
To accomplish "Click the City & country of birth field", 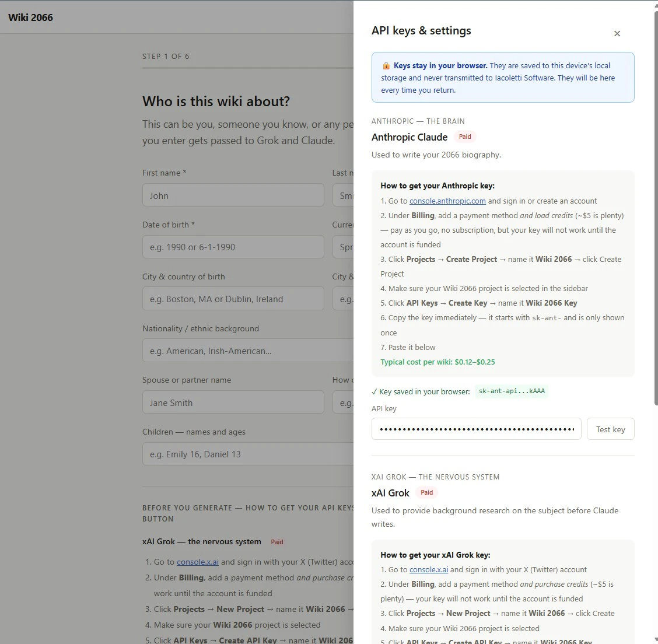I will 233,299.
